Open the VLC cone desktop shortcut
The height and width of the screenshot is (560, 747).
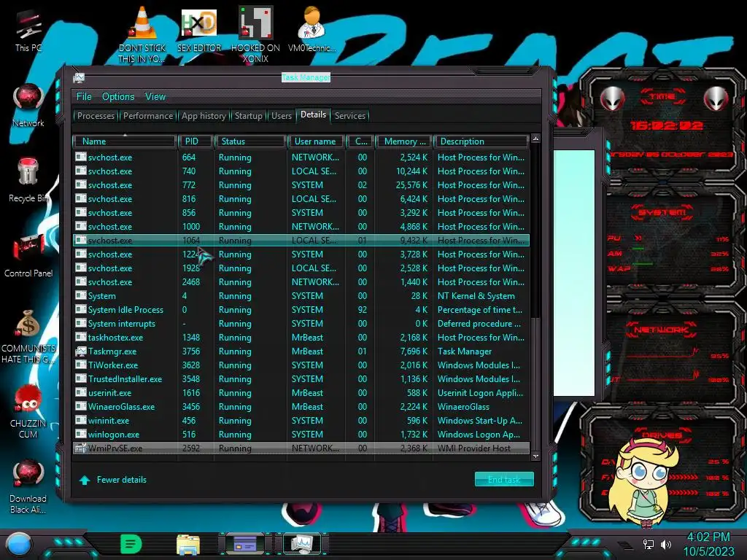pos(142,35)
